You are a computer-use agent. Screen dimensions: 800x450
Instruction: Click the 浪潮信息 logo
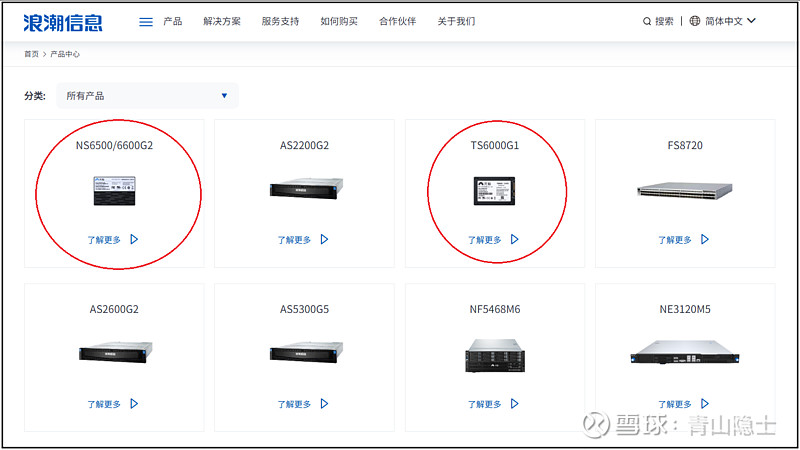point(63,23)
